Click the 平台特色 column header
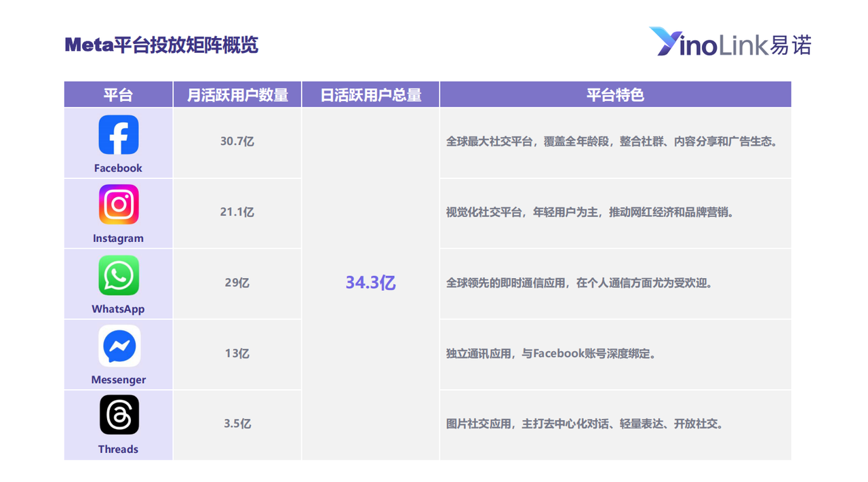The image size is (868, 482). click(x=616, y=95)
